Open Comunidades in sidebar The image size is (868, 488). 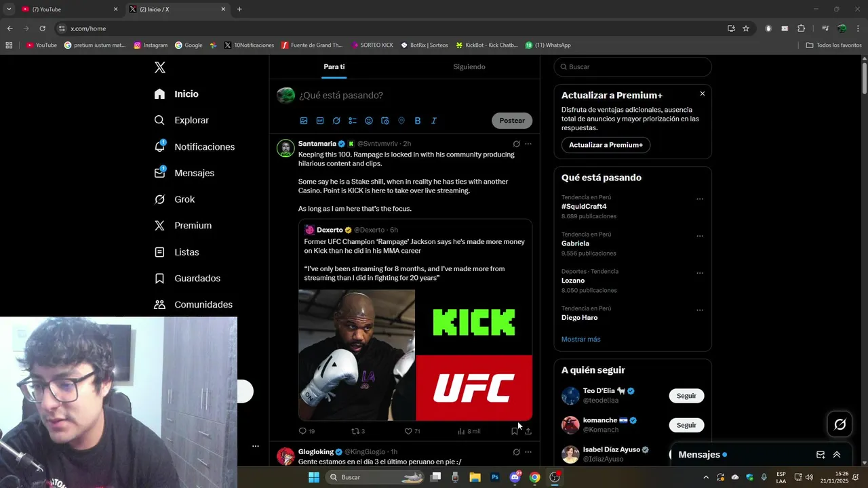click(194, 305)
